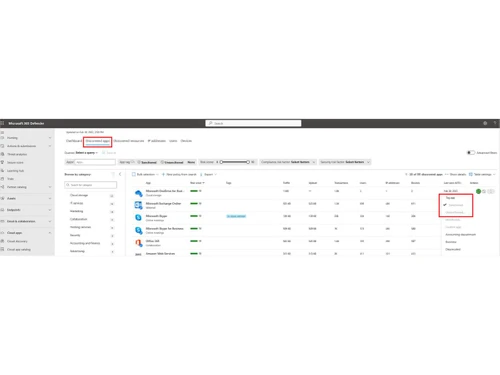
Task: Click the Microsoft OneDrive for Business app icon
Action: click(139, 193)
